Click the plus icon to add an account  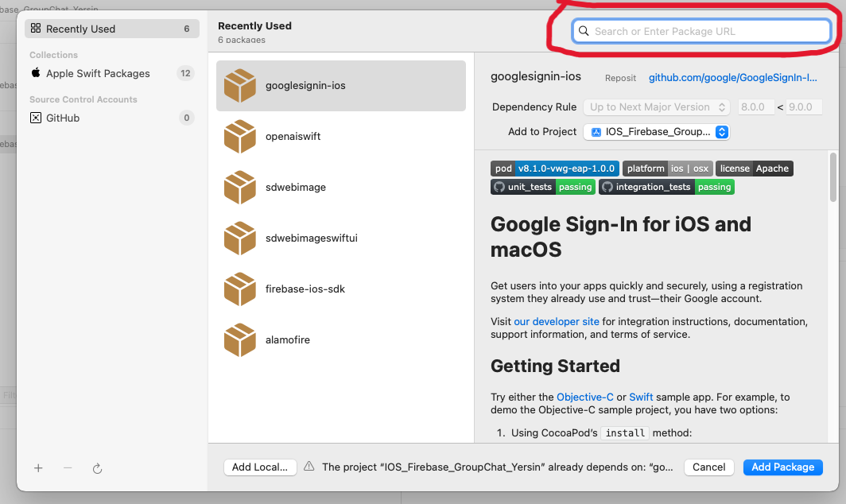click(38, 468)
